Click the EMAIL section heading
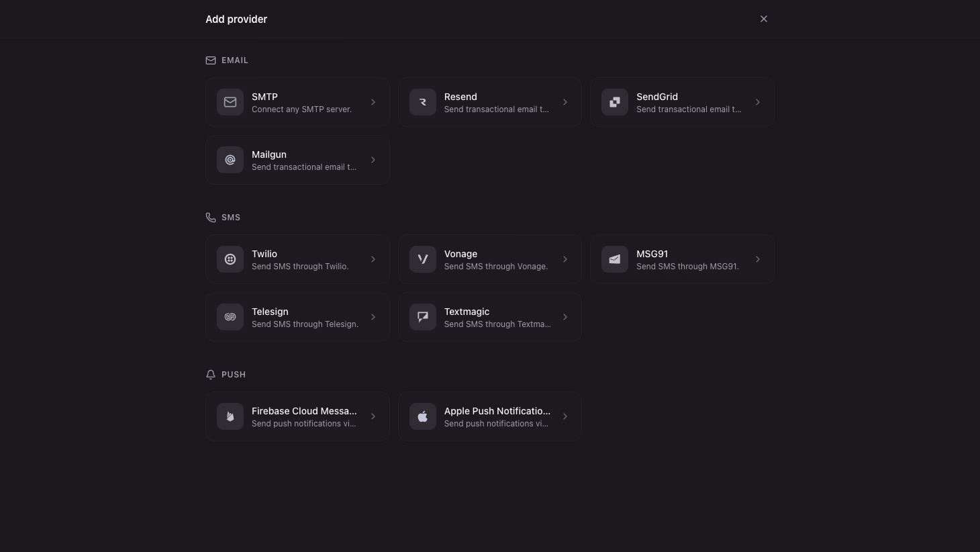 click(235, 60)
